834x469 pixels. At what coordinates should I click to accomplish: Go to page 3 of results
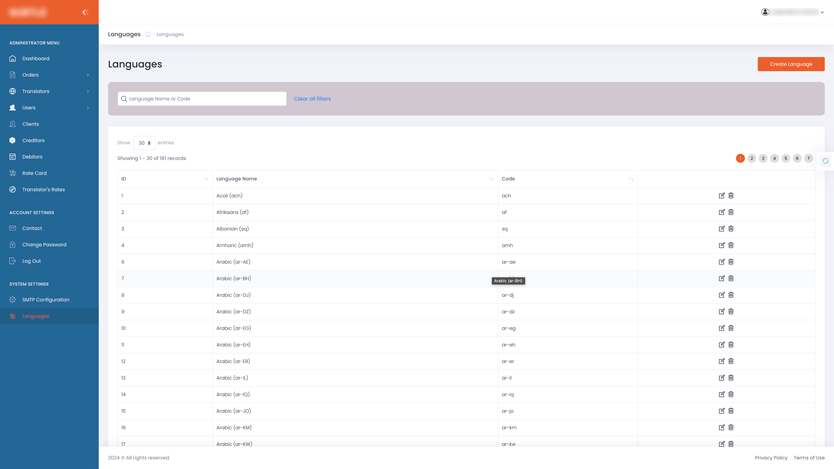tap(763, 158)
